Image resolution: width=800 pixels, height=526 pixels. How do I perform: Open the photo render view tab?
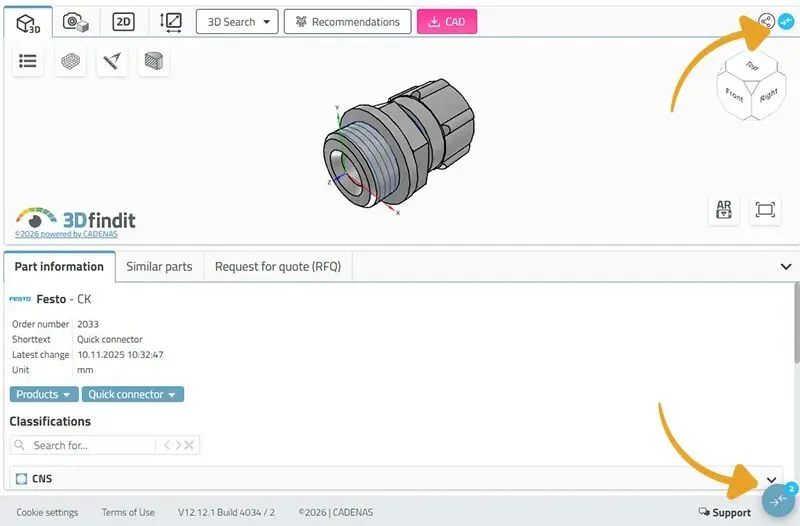pos(76,22)
